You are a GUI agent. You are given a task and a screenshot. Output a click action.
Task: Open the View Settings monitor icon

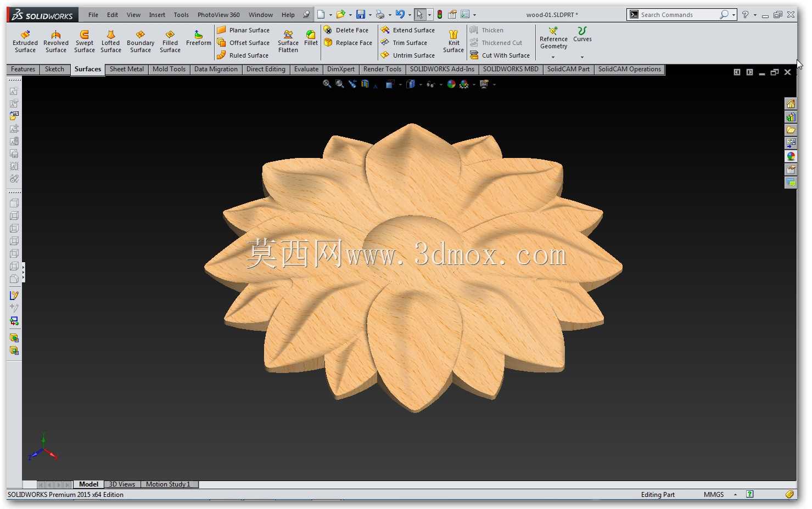[x=484, y=84]
